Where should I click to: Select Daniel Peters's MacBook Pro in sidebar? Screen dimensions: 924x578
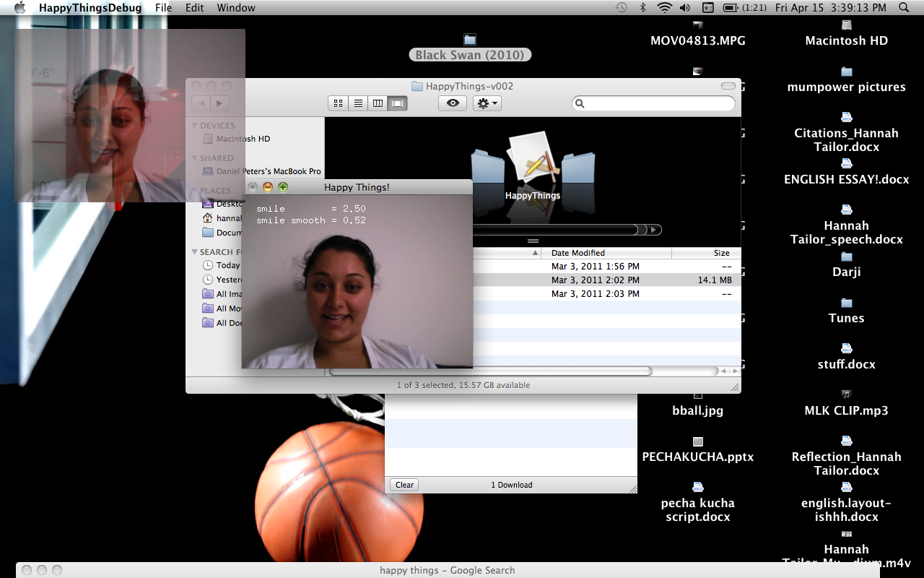[x=262, y=171]
